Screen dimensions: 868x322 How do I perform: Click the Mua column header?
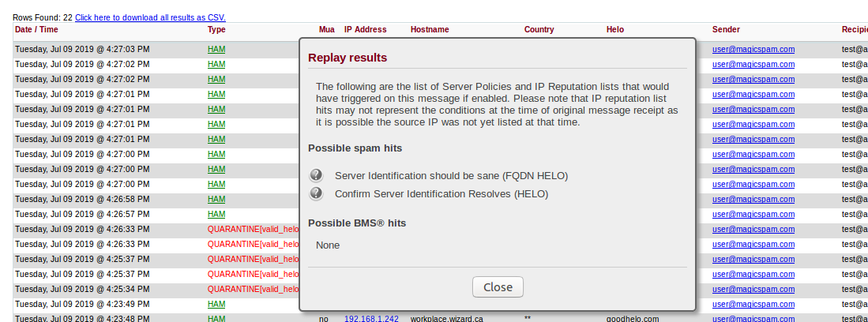click(326, 30)
